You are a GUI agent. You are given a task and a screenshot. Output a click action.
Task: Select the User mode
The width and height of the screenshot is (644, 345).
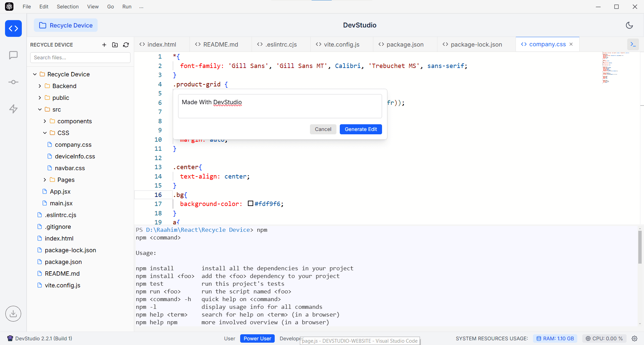pos(230,339)
